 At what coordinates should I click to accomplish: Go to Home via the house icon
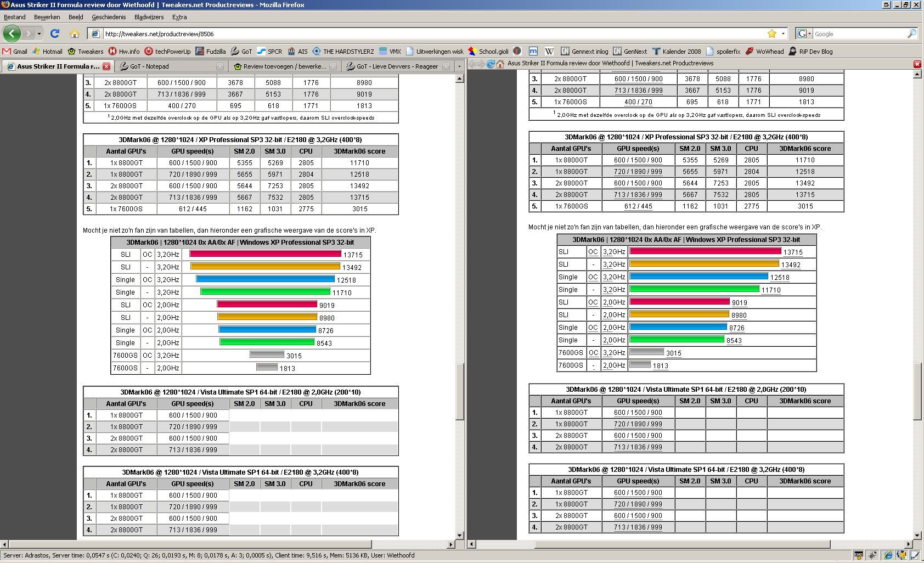click(x=75, y=33)
